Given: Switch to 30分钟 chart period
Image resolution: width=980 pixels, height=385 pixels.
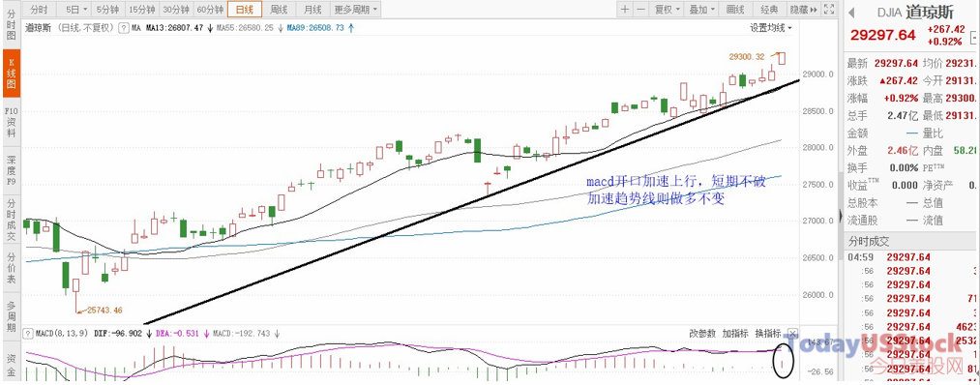Looking at the screenshot, I should click(x=176, y=10).
